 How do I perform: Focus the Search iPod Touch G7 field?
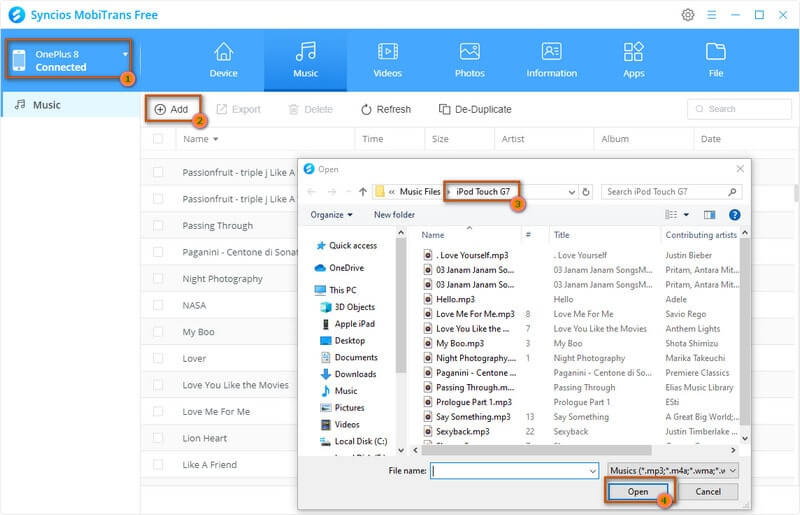coord(671,192)
